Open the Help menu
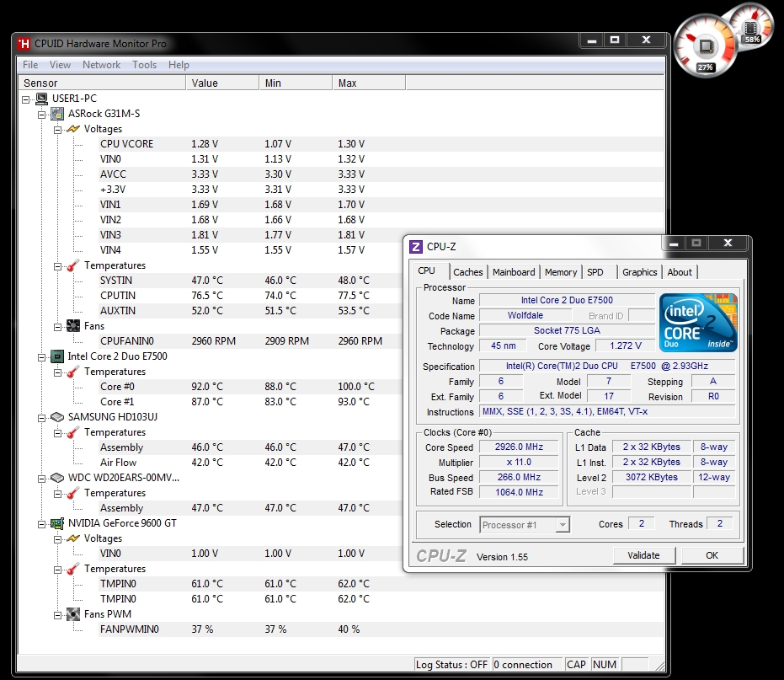784x680 pixels. click(x=179, y=65)
